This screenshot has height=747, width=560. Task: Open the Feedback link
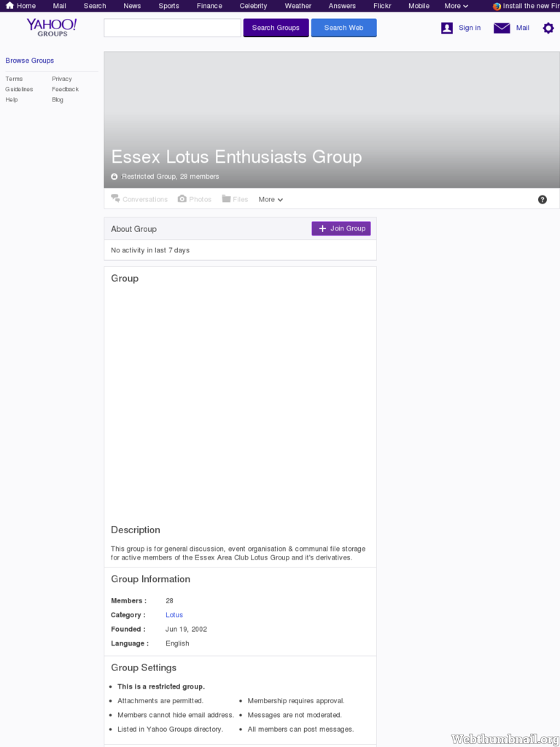[x=65, y=90]
